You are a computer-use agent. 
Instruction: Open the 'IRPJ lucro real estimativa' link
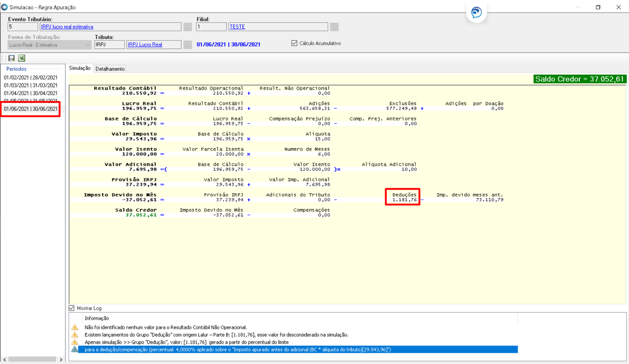coord(67,27)
